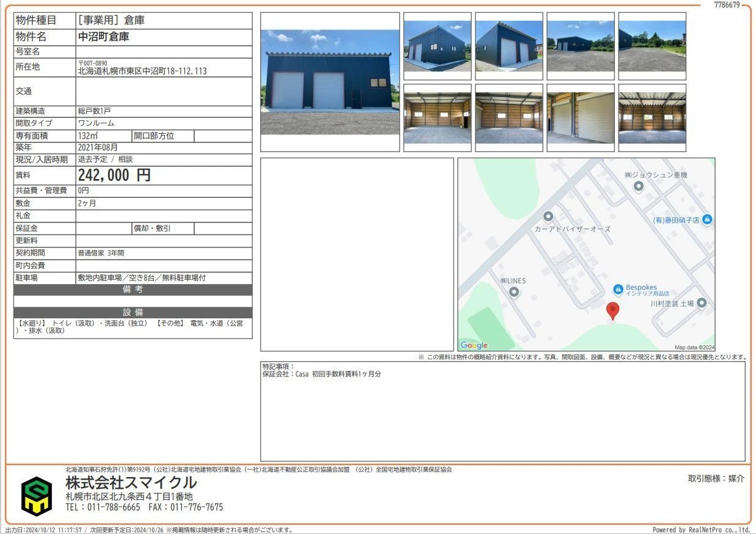The height and width of the screenshot is (534, 756).
Task: View first small exterior corner thumbnail
Action: tap(437, 46)
